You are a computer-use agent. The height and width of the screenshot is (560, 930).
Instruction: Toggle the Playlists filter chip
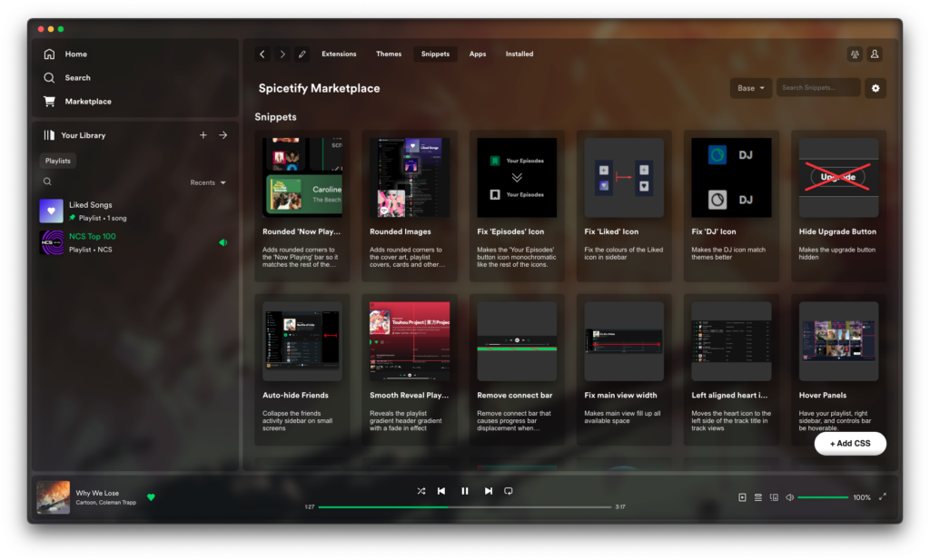click(57, 161)
